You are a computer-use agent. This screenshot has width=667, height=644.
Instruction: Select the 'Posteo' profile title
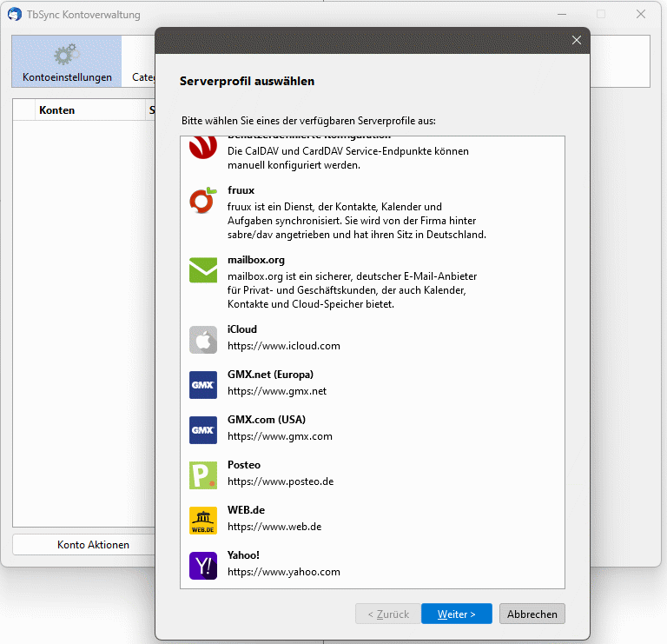(x=244, y=464)
